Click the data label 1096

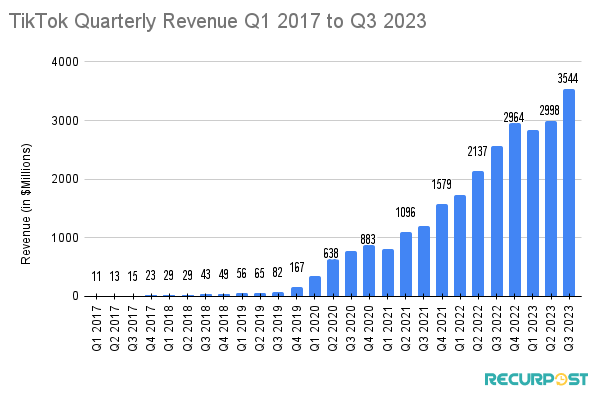405,212
